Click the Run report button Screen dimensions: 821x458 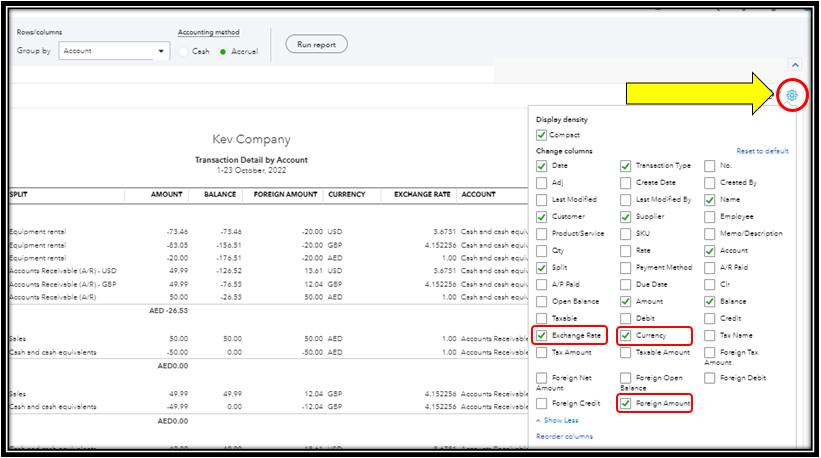tap(316, 44)
